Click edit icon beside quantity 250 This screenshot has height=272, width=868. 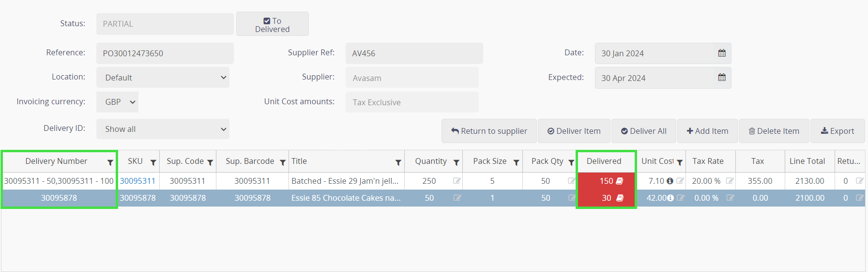[x=457, y=181]
